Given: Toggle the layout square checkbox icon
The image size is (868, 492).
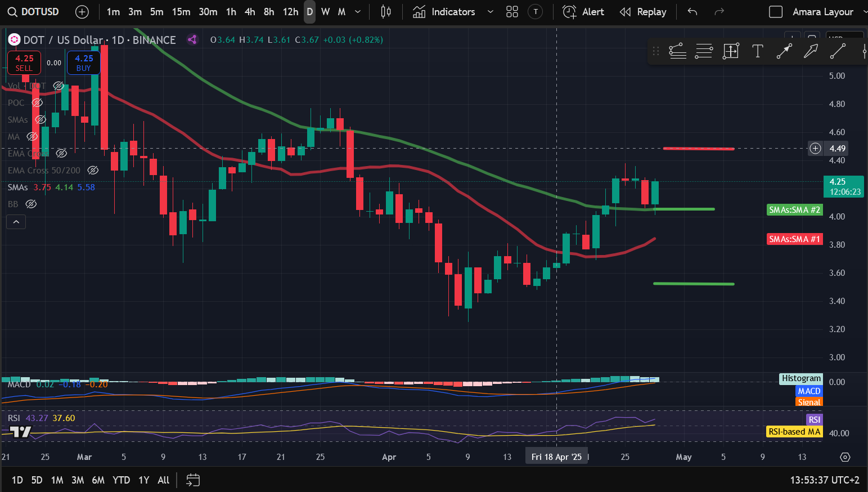Looking at the screenshot, I should tap(776, 12).
